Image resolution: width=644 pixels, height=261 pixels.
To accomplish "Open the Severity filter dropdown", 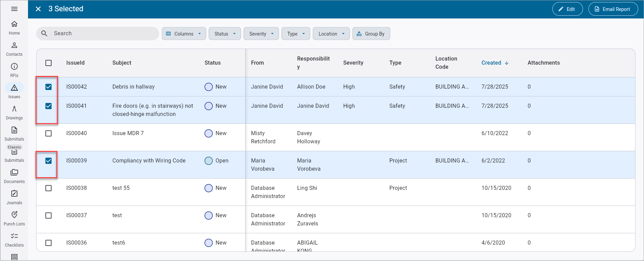I will [x=261, y=34].
